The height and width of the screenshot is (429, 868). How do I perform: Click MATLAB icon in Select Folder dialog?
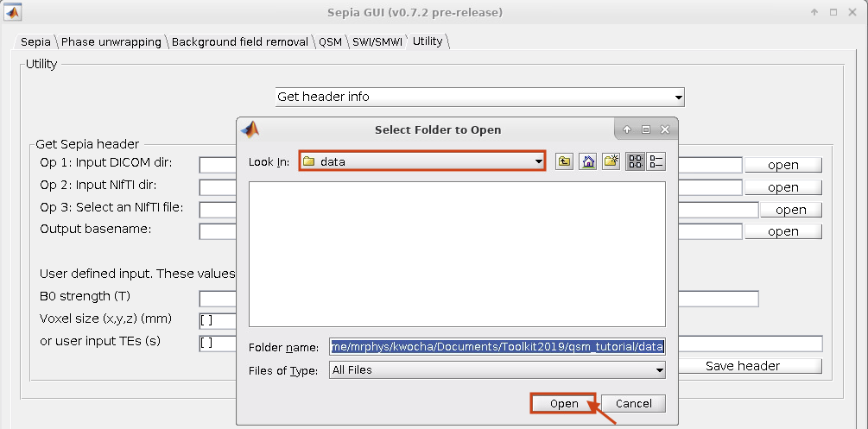pos(250,129)
